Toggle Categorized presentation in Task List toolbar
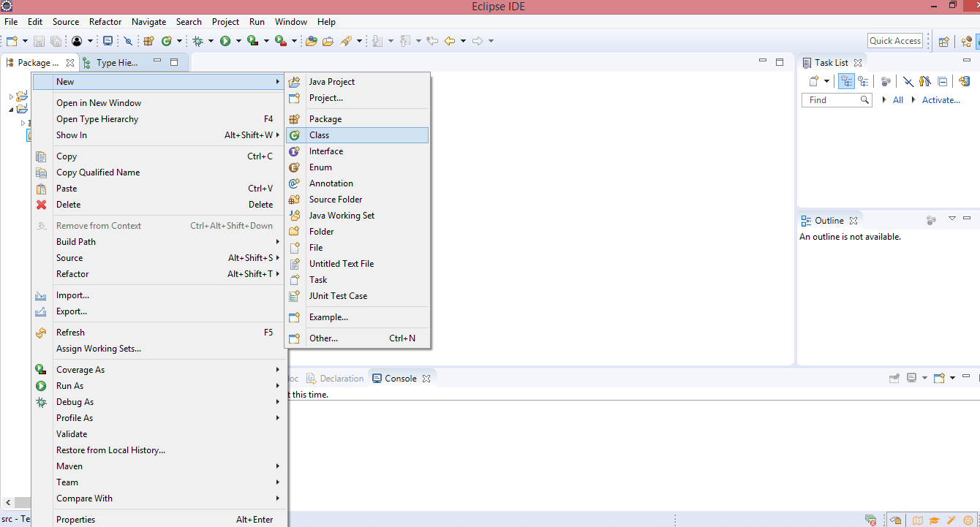This screenshot has height=527, width=980. pyautogui.click(x=847, y=81)
